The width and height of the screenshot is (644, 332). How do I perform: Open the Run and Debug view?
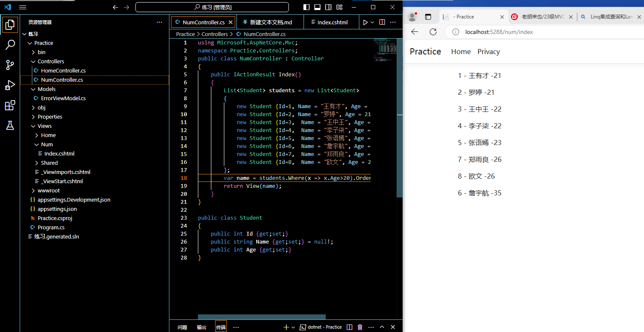[x=10, y=85]
